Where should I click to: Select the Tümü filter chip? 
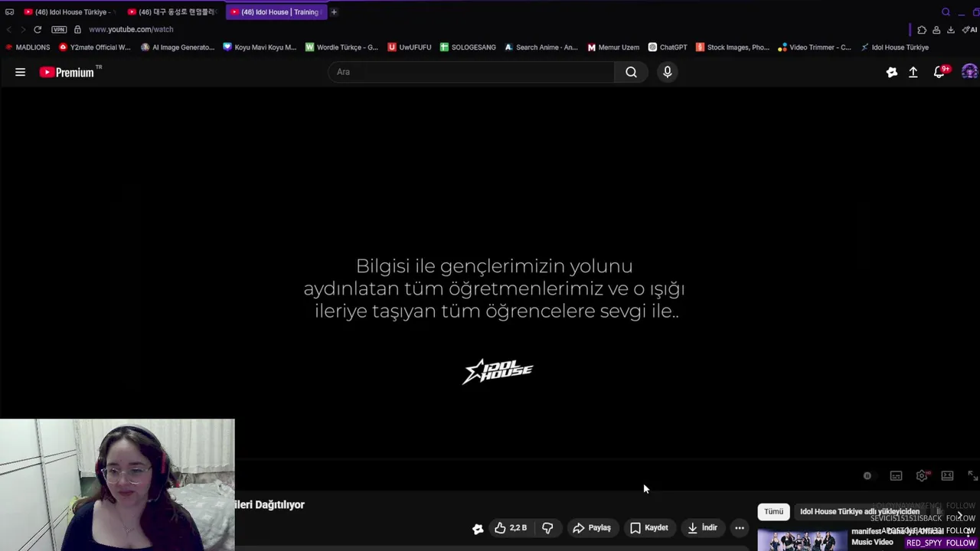pyautogui.click(x=773, y=511)
